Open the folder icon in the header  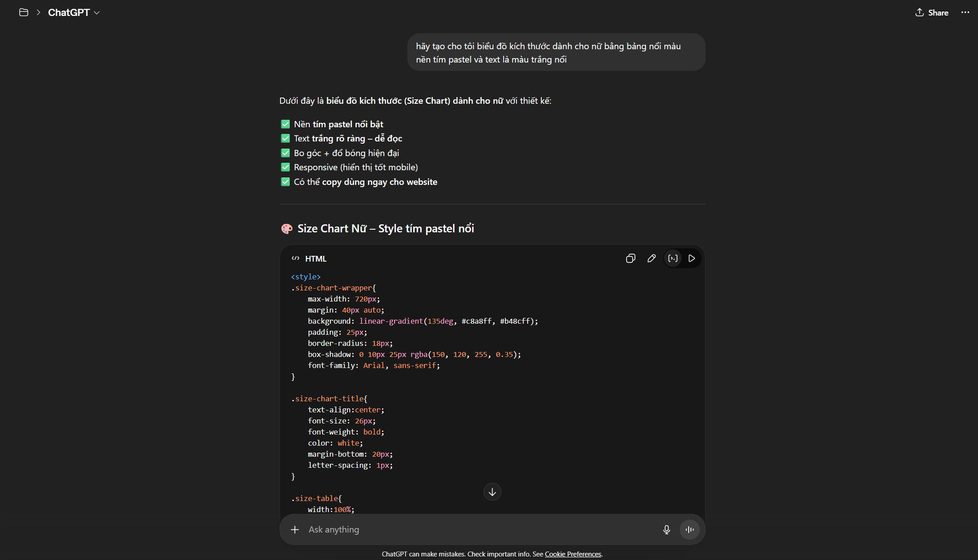24,12
